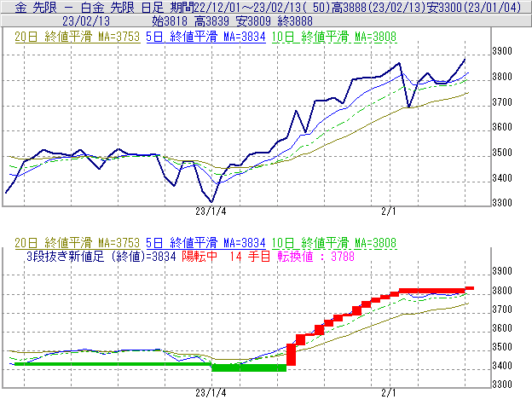This screenshot has height=405, width=532.
Task: Click the lower chart 20日 終値平滑 MA=3753 legend
Action: pos(78,243)
